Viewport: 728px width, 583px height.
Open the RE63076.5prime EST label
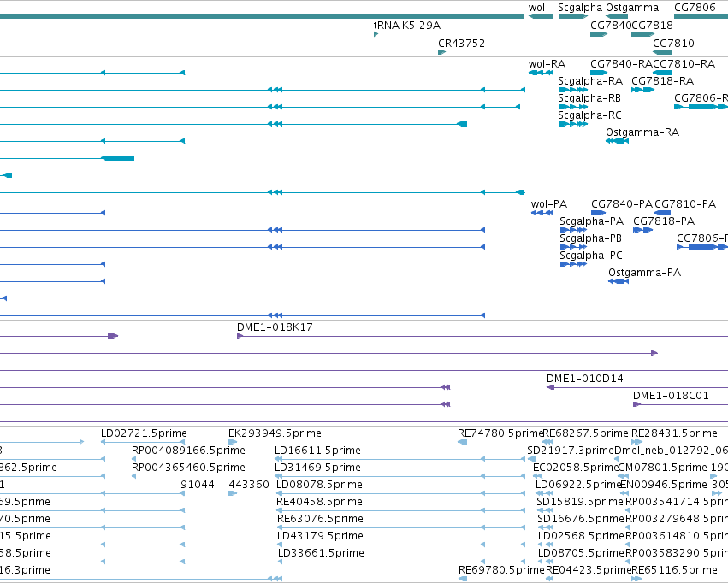pos(320,520)
